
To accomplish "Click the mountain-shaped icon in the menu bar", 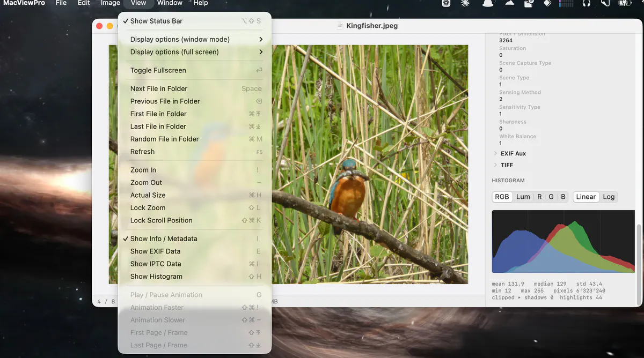I will coord(509,3).
